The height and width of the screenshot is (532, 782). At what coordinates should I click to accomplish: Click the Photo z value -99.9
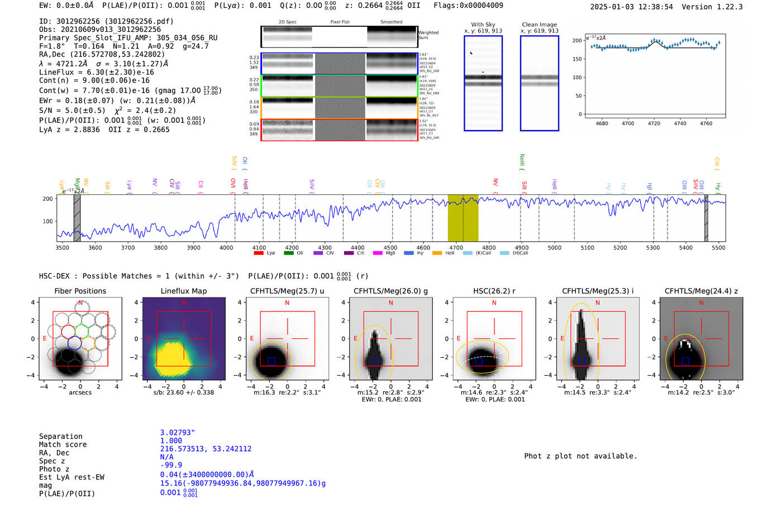(171, 465)
